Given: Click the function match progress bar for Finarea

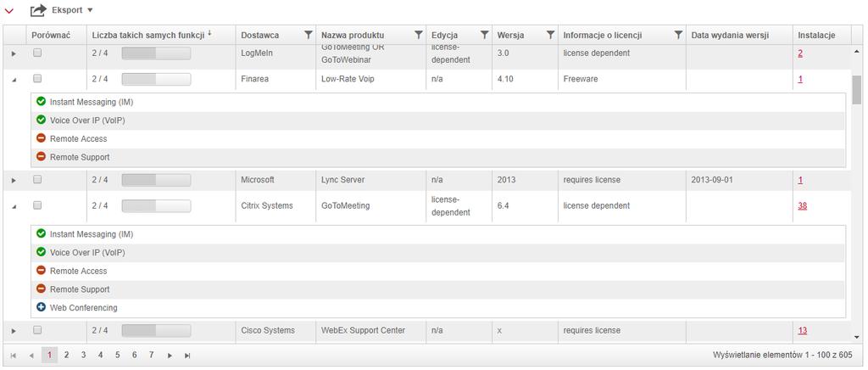Looking at the screenshot, I should pyautogui.click(x=156, y=79).
